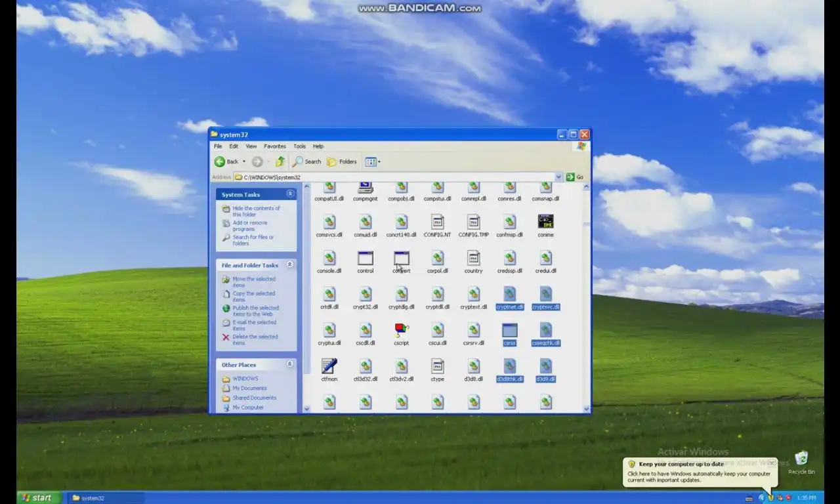Expand the Address bar dropdown
Viewport: 840px width, 504px height.
558,177
